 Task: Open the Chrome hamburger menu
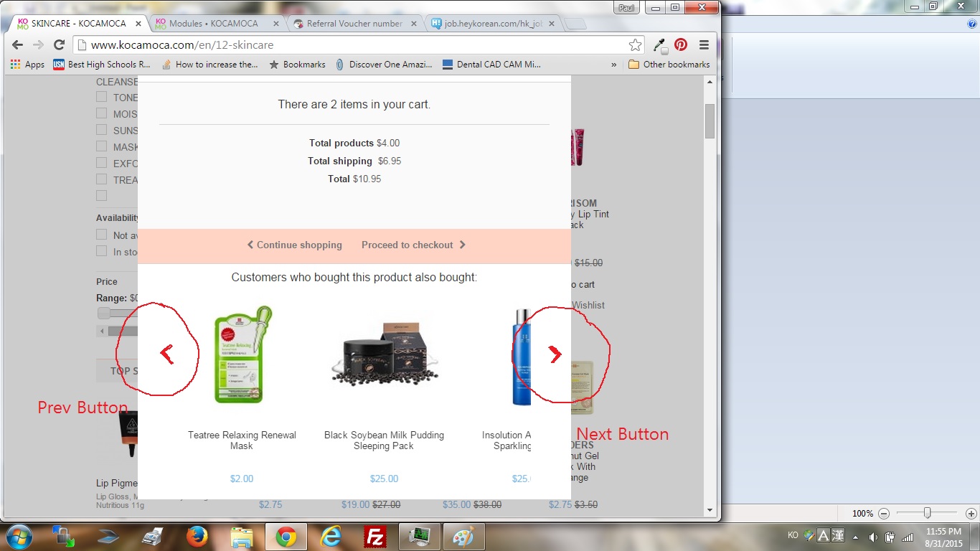(704, 44)
